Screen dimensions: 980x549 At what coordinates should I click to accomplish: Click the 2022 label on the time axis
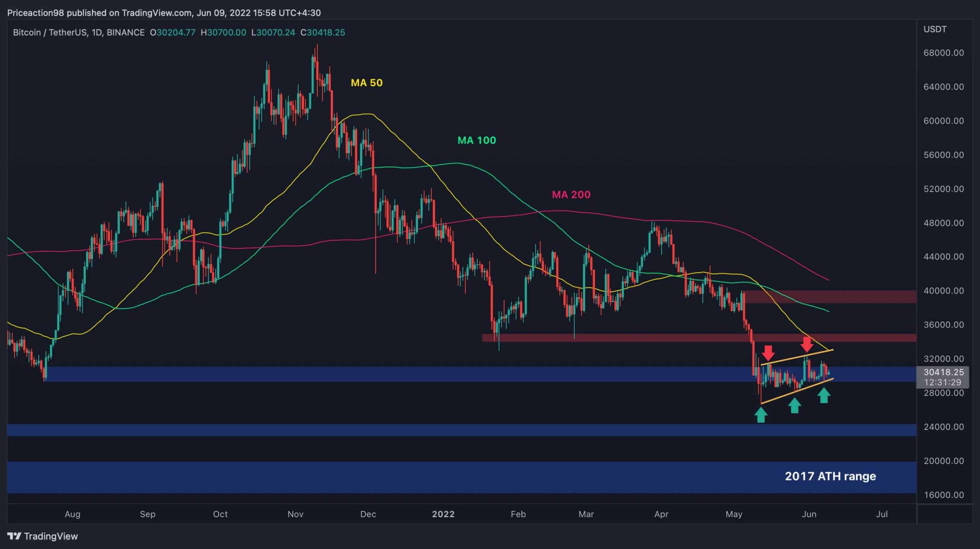click(444, 514)
